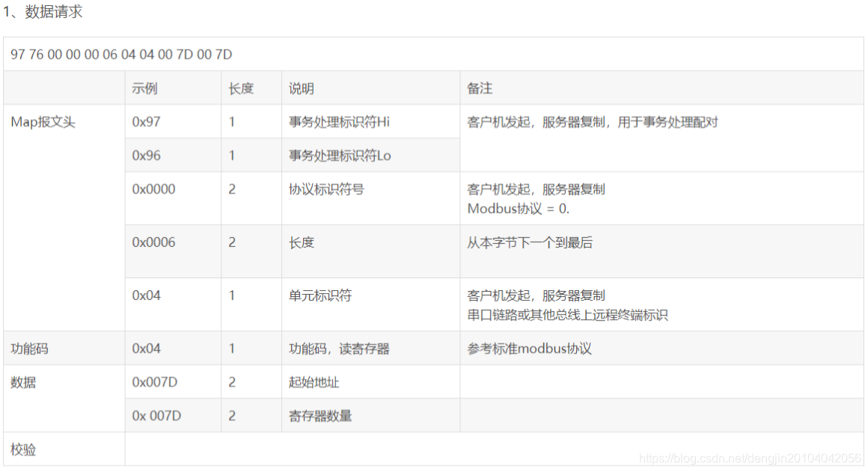The width and height of the screenshot is (868, 472).
Task: Click the hex string '97 76 00 00 00 06 04 04 00 7D 00 7D'
Action: [121, 55]
